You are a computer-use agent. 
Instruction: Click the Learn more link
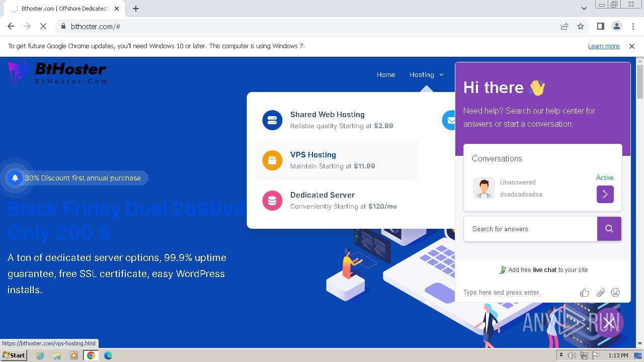[x=604, y=46]
